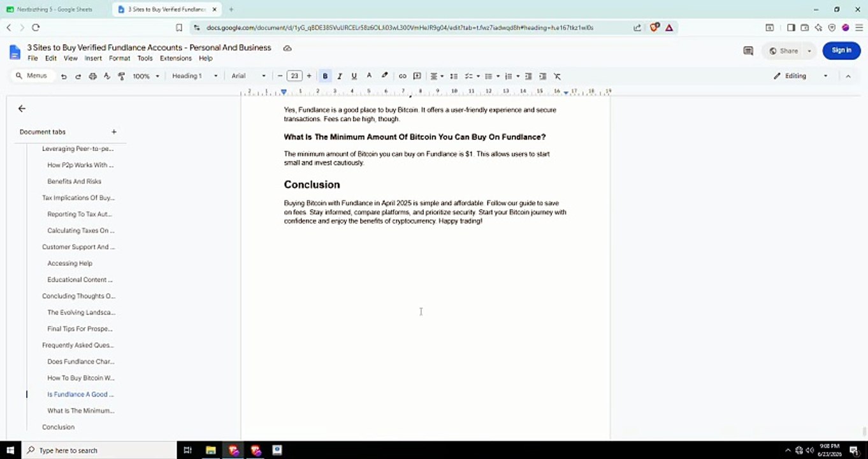The height and width of the screenshot is (459, 868).
Task: Open the Help menu
Action: tap(205, 58)
